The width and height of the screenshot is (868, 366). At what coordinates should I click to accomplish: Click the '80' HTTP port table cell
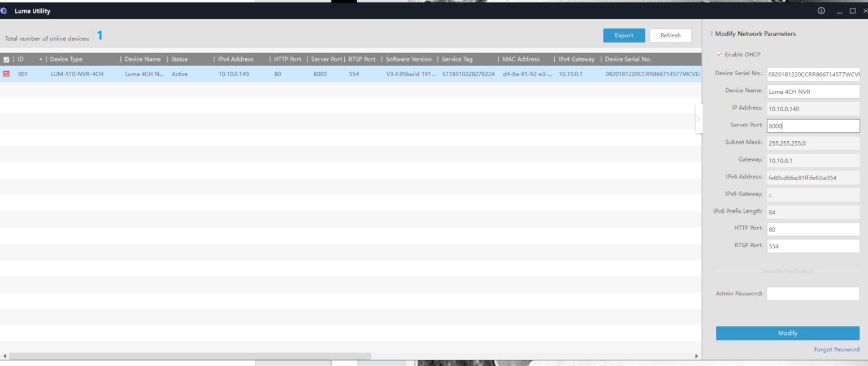click(x=277, y=74)
